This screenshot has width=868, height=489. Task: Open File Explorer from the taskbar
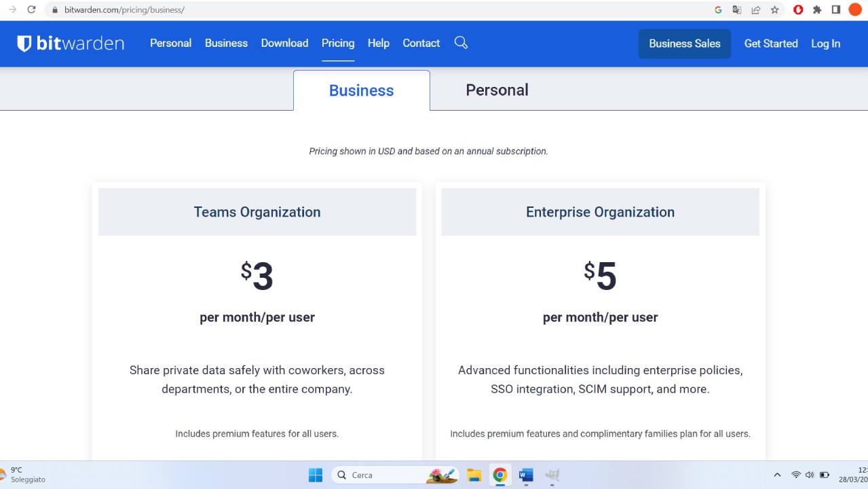coord(474,475)
